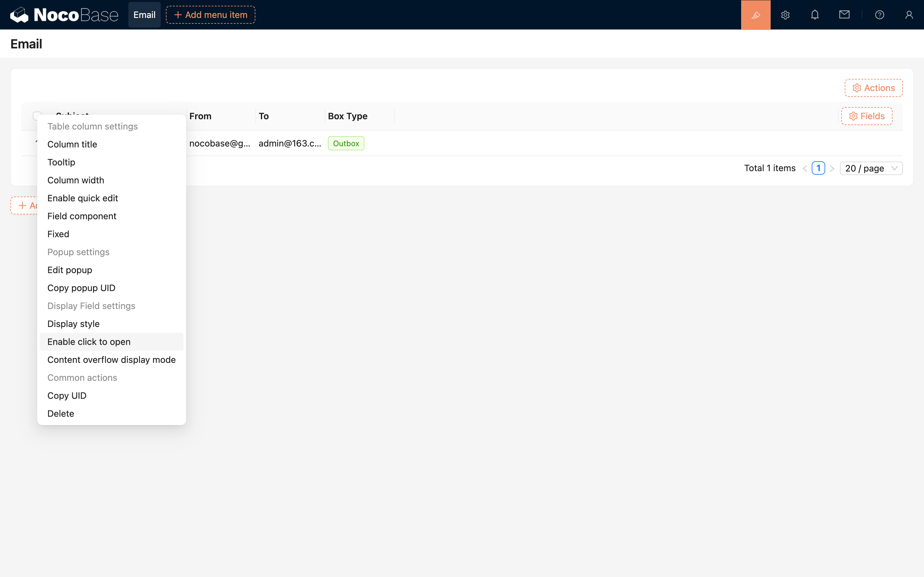
Task: Open the settings gear in top bar
Action: (x=785, y=15)
